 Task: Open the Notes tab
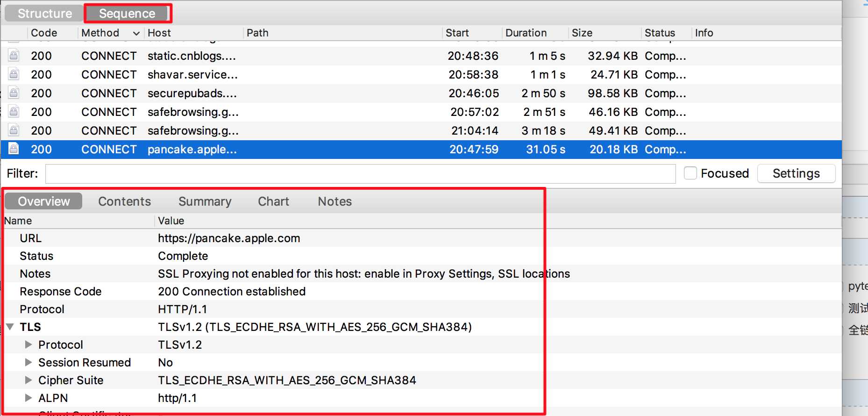(335, 201)
